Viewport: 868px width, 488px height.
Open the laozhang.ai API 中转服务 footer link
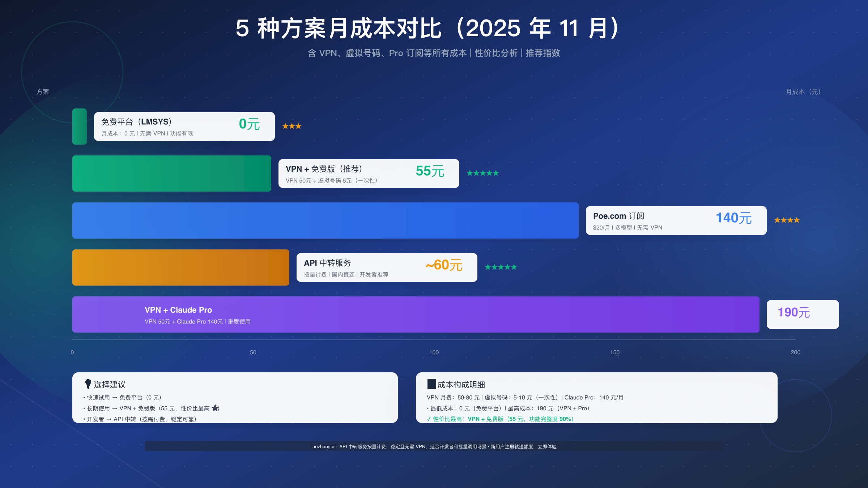[434, 446]
